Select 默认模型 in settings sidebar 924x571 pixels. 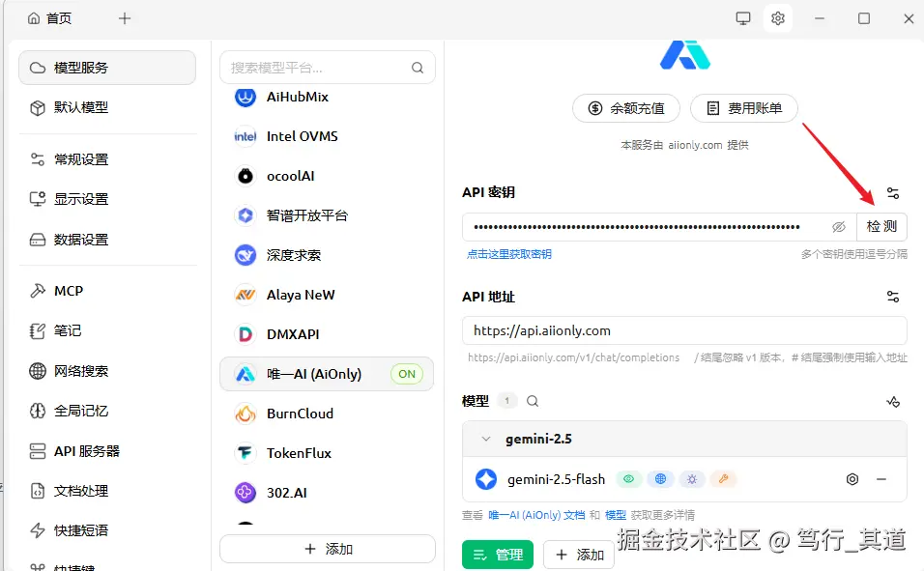107,107
